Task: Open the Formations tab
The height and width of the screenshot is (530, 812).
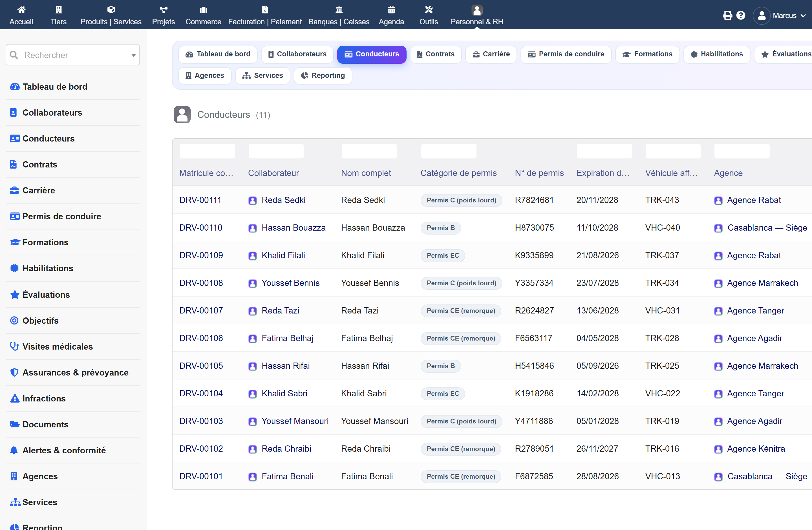Action: click(x=647, y=54)
